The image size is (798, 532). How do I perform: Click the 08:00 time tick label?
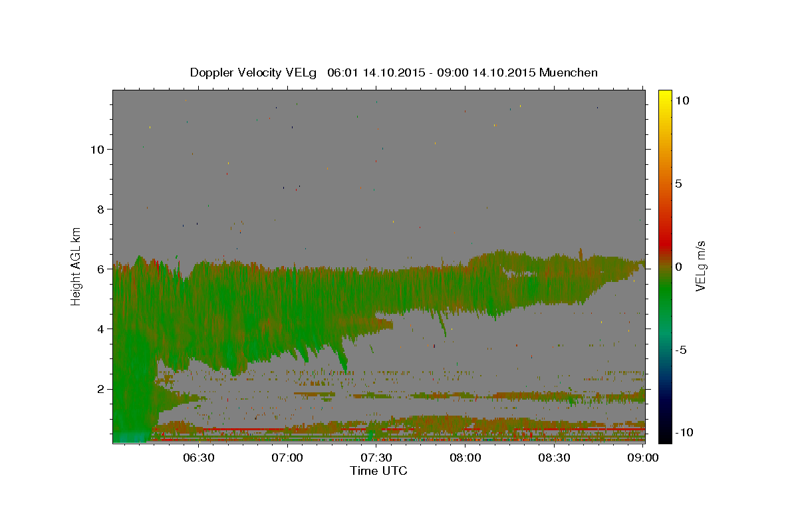465,458
